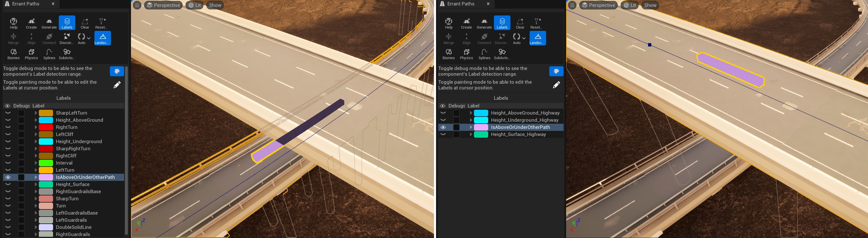
Task: Click the Labels list scrollbar in the left panel
Action: click(x=126, y=149)
